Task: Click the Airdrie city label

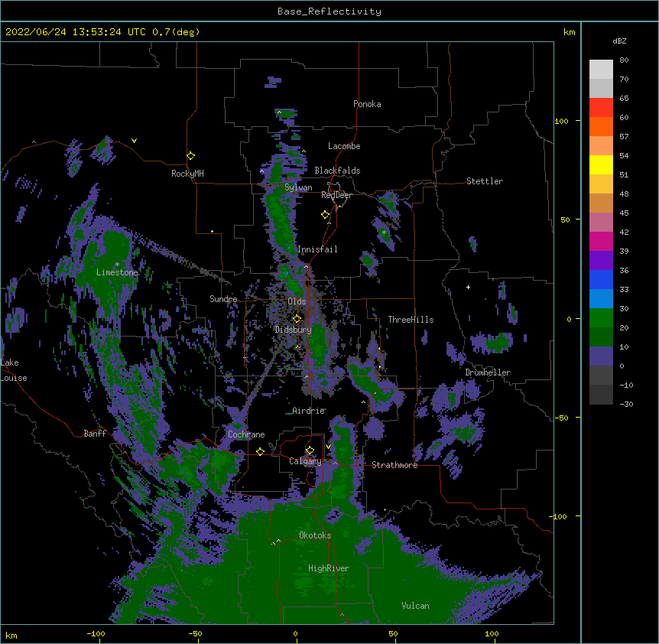Action: pyautogui.click(x=308, y=411)
